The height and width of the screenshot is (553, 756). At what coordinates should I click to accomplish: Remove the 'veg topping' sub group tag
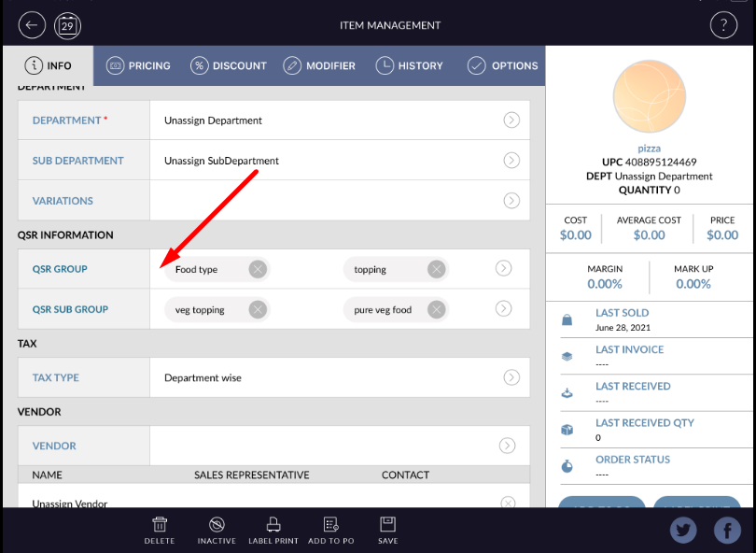point(258,309)
